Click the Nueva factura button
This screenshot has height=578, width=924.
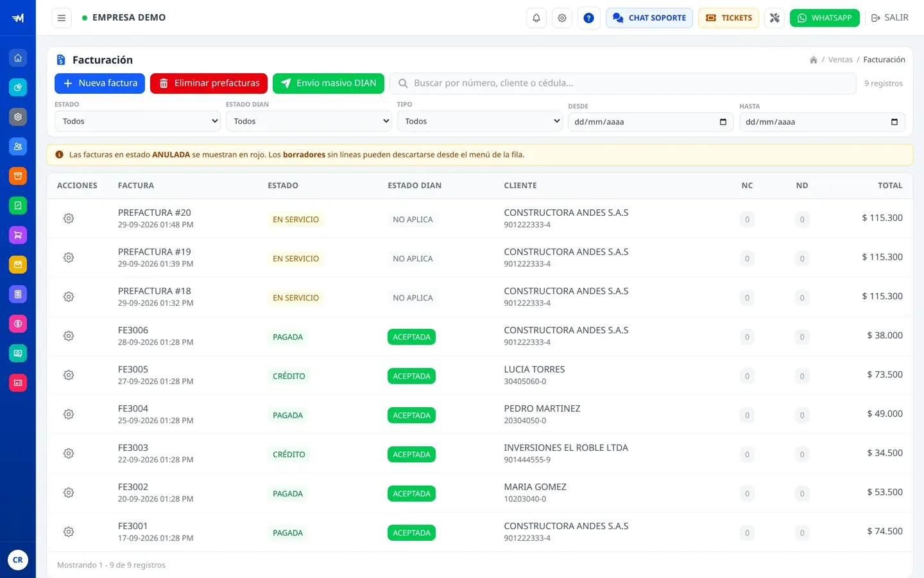coord(100,83)
